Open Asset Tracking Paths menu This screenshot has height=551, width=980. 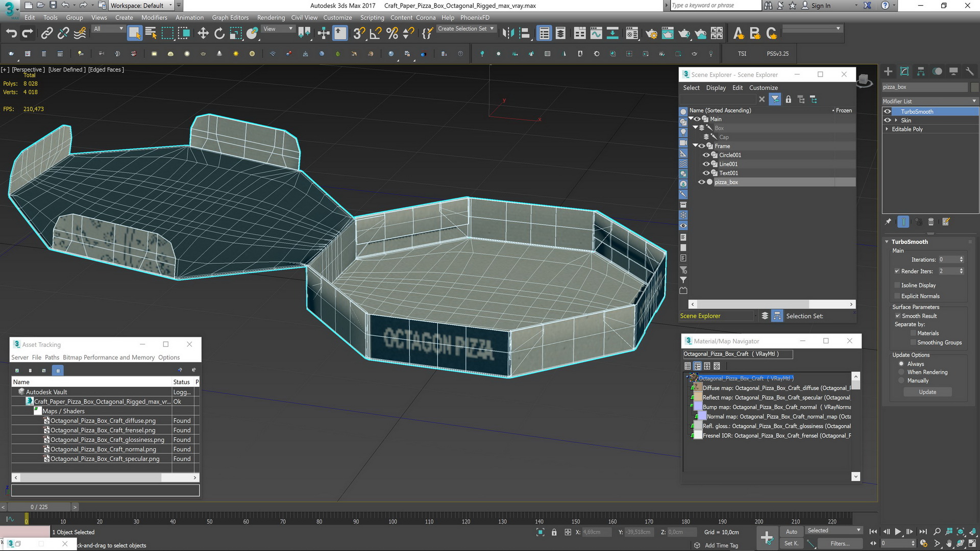click(x=52, y=358)
